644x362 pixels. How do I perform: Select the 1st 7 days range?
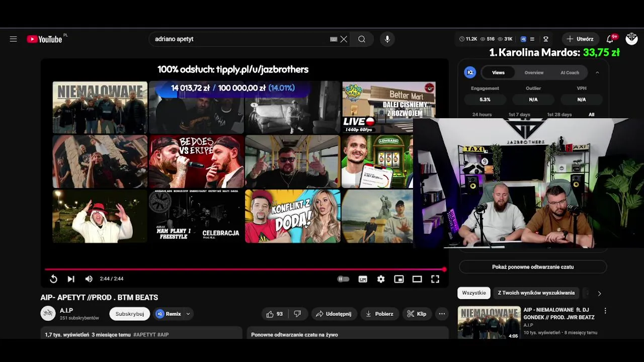(519, 115)
